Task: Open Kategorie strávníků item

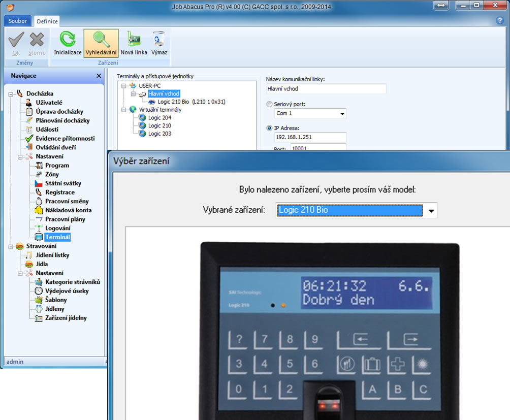Action: click(73, 282)
